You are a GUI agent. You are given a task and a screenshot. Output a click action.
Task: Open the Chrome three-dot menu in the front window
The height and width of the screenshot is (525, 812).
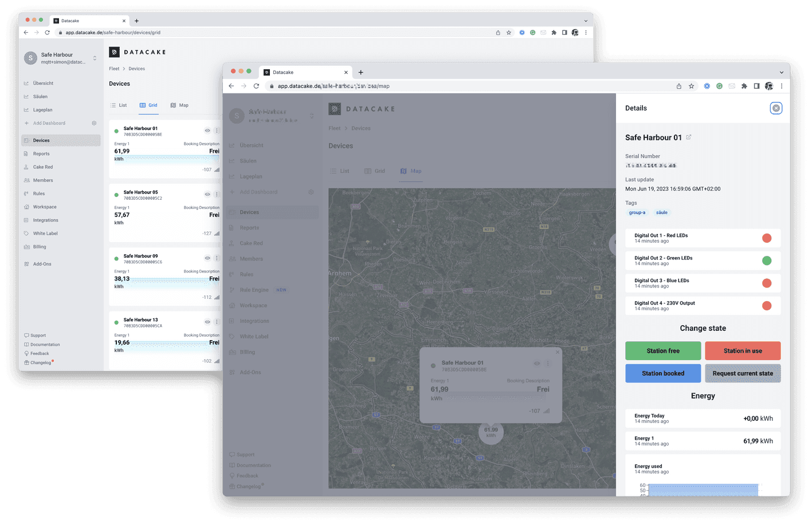[782, 86]
